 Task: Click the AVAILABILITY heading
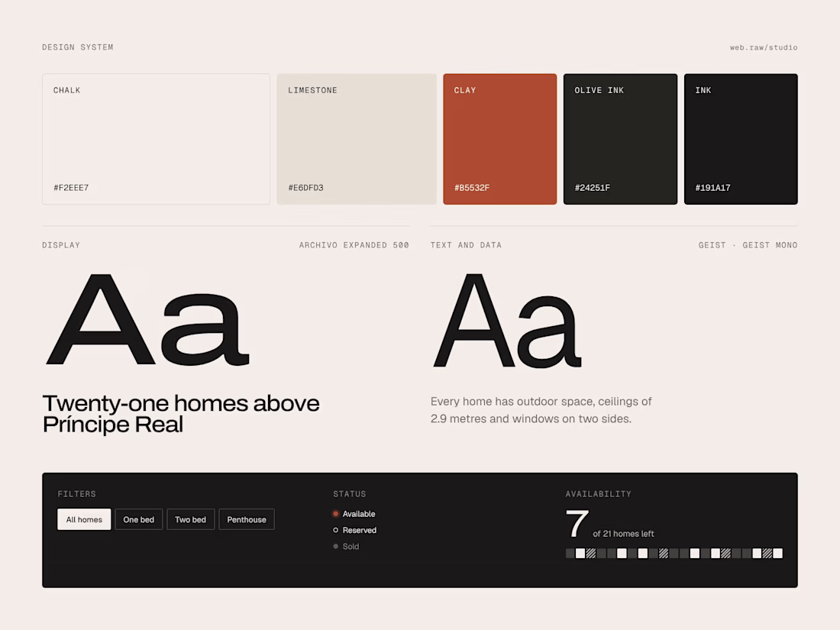(599, 494)
